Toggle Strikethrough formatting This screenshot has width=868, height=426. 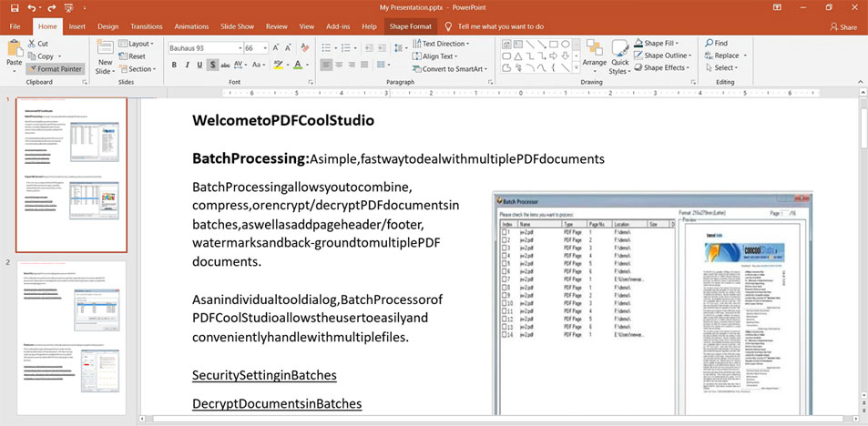click(225, 65)
